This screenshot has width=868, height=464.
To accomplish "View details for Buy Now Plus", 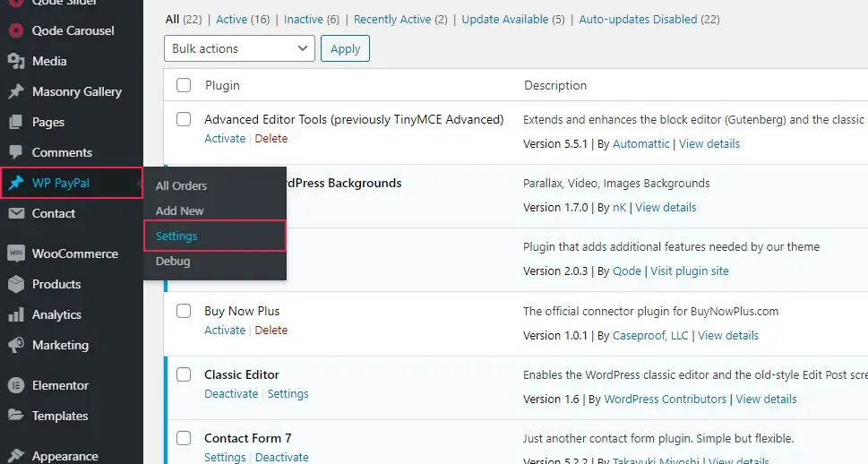I will tap(728, 336).
